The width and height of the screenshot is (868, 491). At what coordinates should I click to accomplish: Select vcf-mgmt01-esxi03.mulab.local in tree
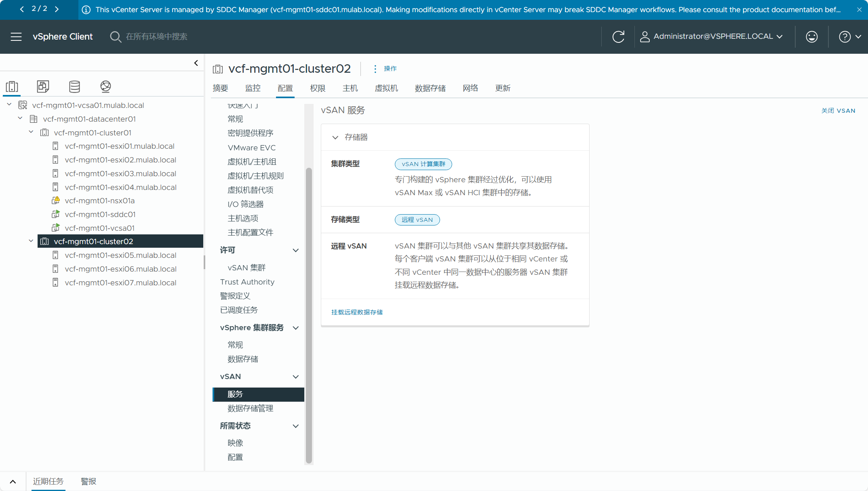click(120, 174)
